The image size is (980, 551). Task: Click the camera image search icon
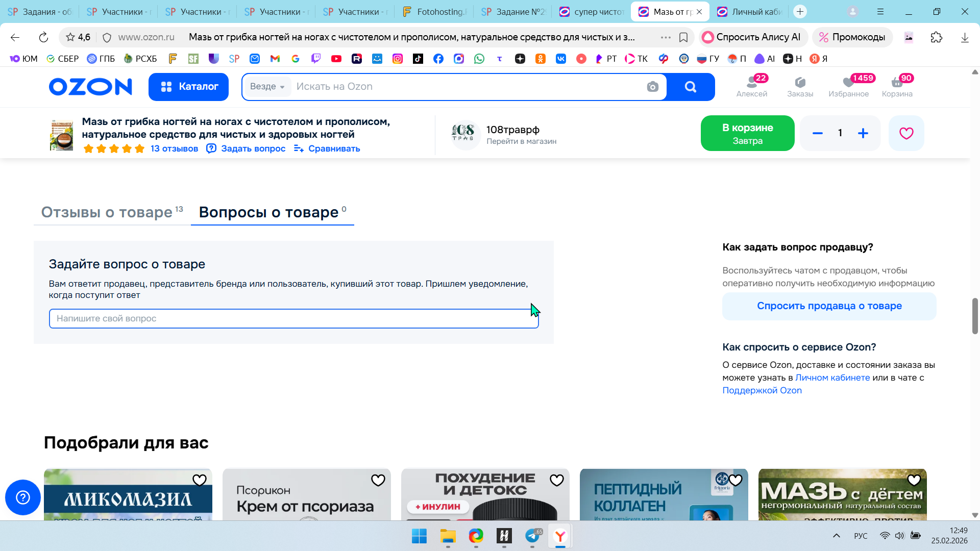[x=652, y=87]
